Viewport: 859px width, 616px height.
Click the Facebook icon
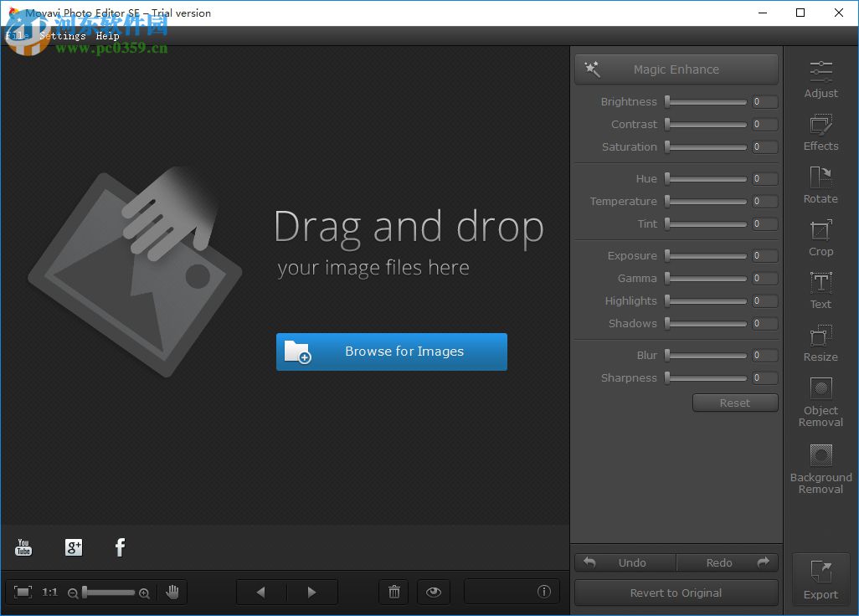pos(120,547)
